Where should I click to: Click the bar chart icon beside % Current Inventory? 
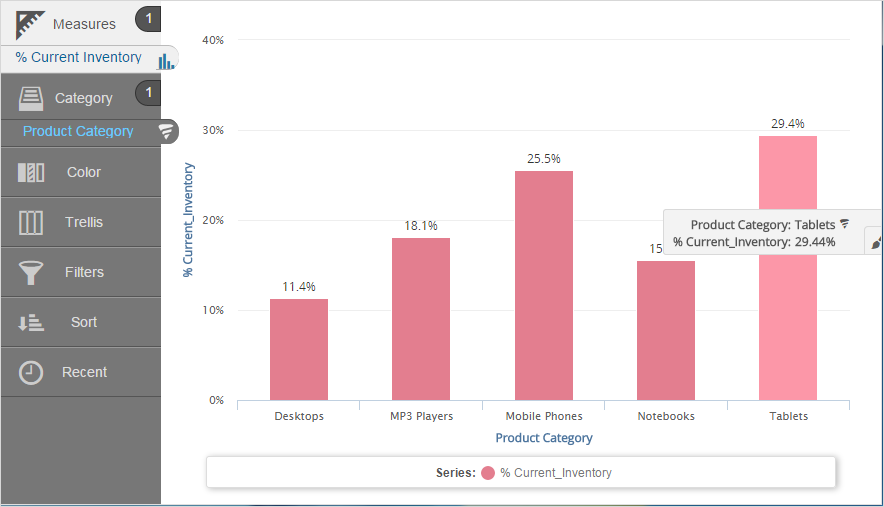(166, 61)
